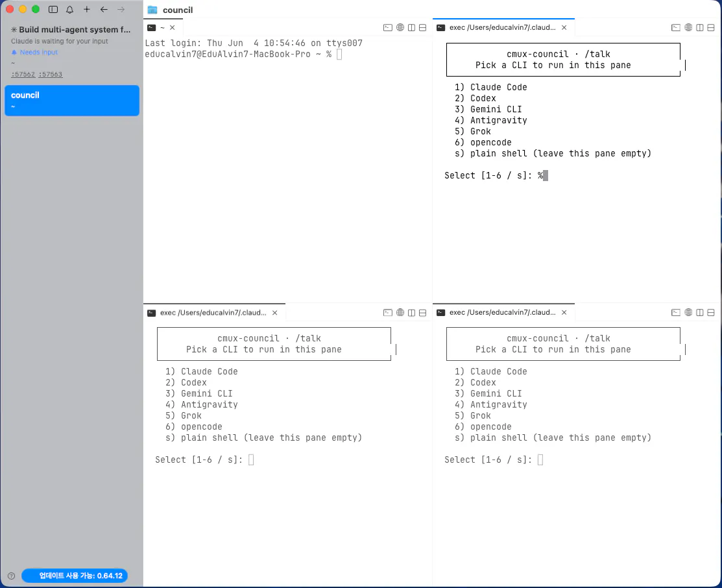Click the council folder icon in the title bar
Screen dimensions: 722x588
coord(152,10)
